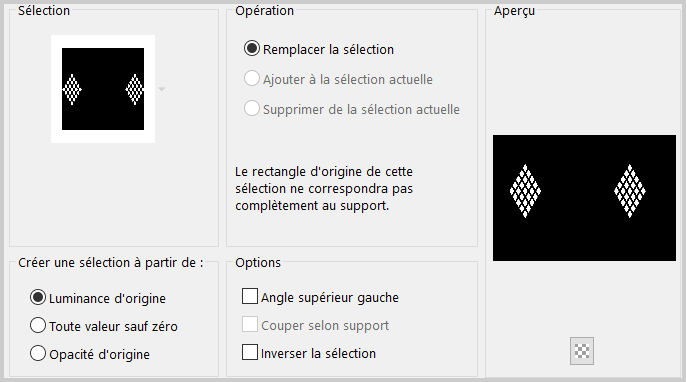Click the Aperçu preview image
The height and width of the screenshot is (382, 686).
[x=584, y=198]
